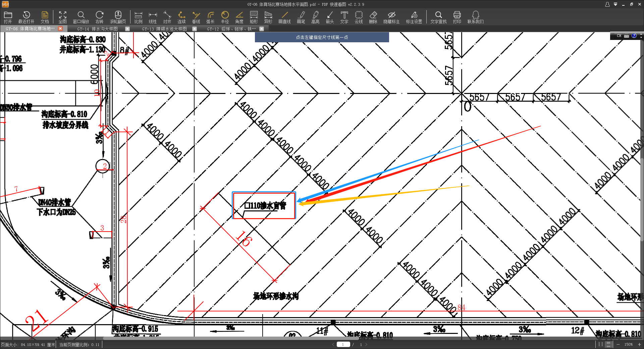Open 文字查找 text search

(438, 17)
